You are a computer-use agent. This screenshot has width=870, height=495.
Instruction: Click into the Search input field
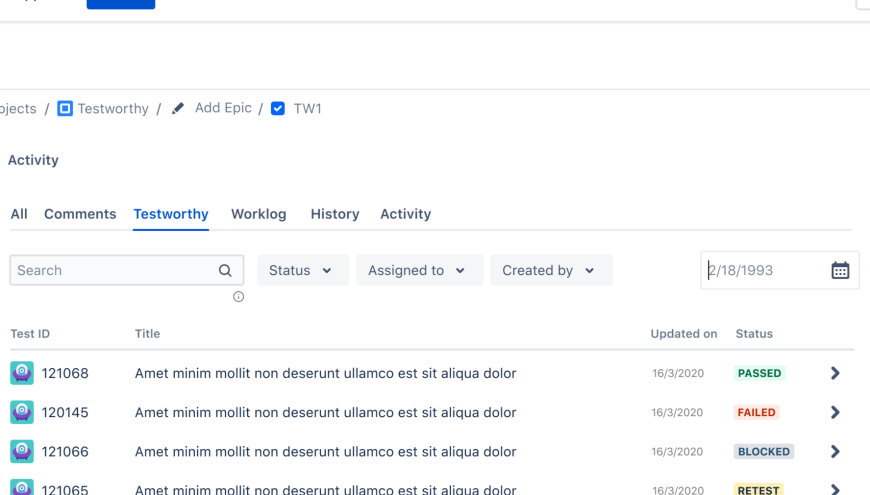coord(110,270)
